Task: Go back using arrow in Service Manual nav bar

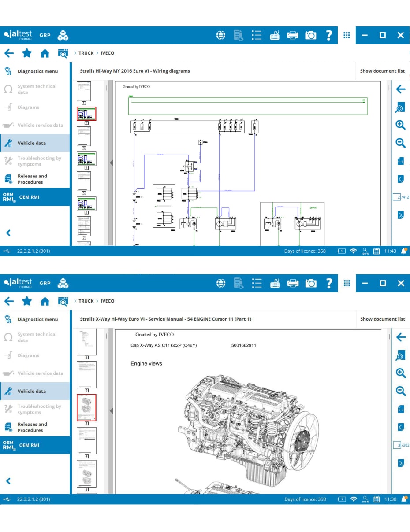Action: click(9, 301)
